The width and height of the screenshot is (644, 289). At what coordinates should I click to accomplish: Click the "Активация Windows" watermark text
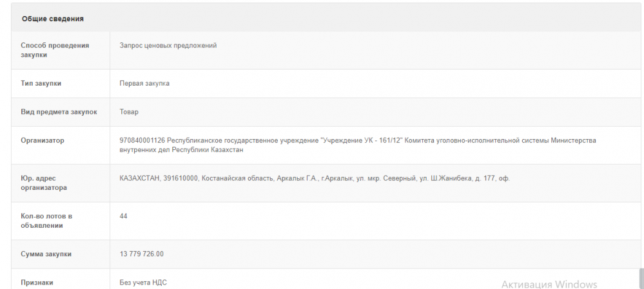click(x=549, y=284)
